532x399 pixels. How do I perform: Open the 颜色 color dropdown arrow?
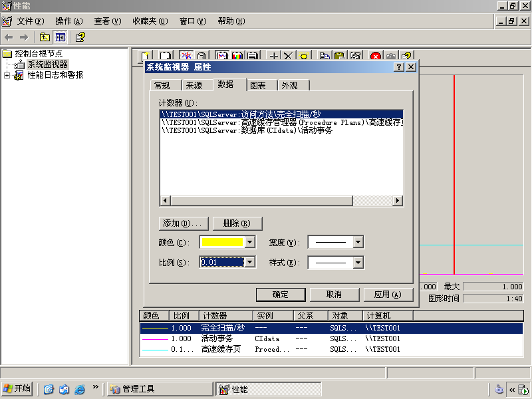(x=250, y=242)
